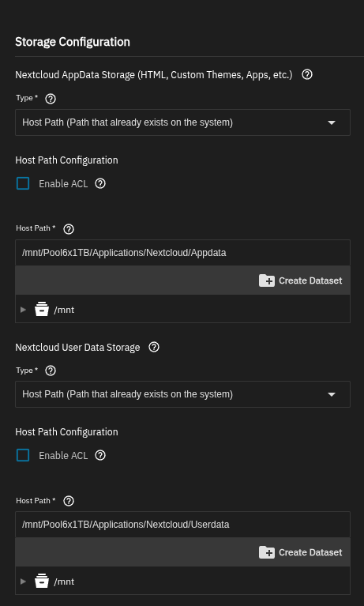Show help for User Data Enable ACL option

click(100, 455)
